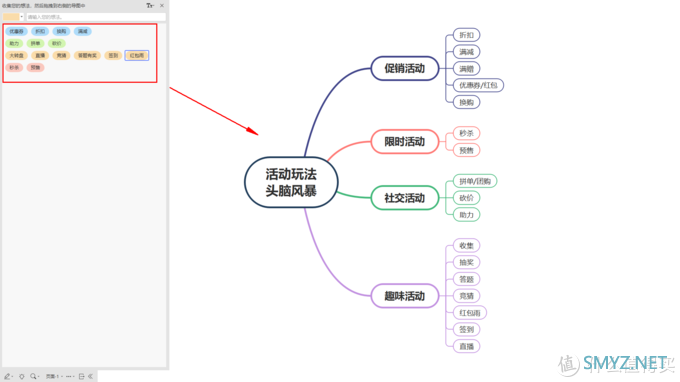The image size is (680, 382).
Task: Open the idea color dropdown arrow
Action: (x=22, y=17)
